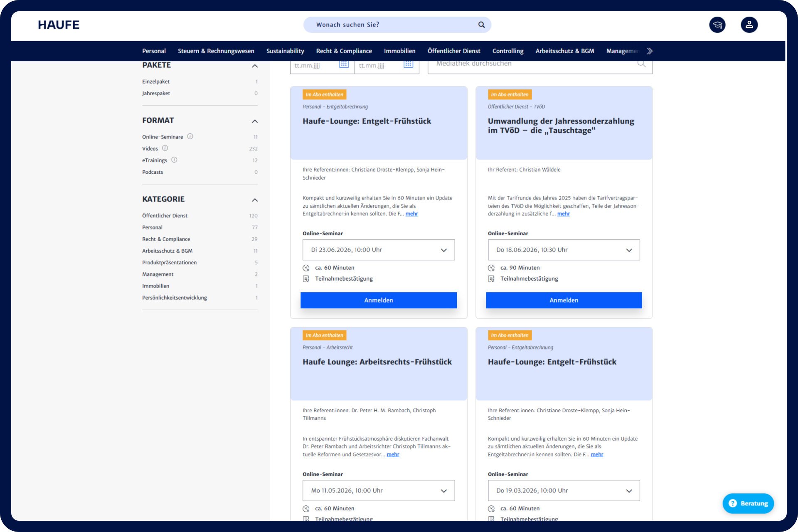798x532 pixels.
Task: Collapse the KATEGORIE filter section
Action: [x=255, y=200]
